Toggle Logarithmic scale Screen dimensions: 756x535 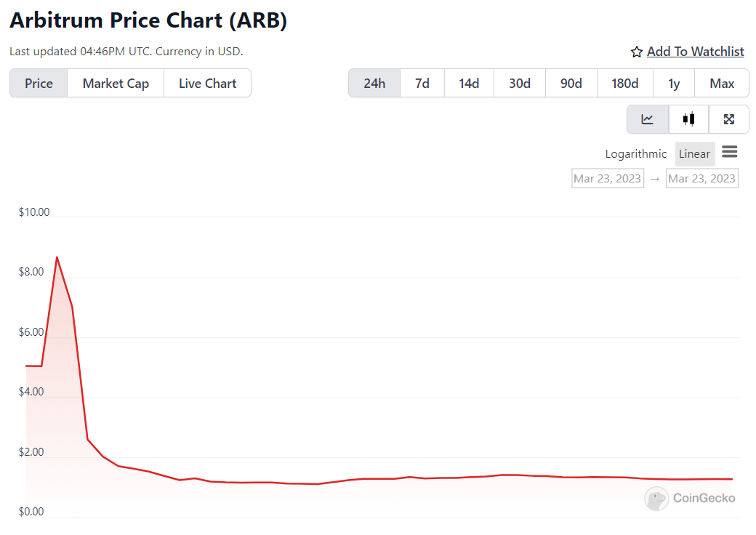pos(635,154)
